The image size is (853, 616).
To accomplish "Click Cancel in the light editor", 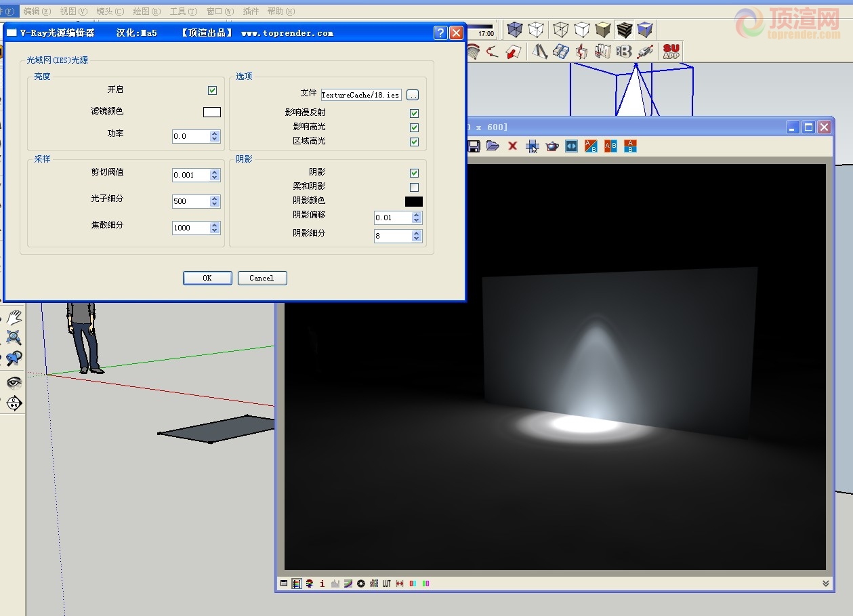I will [262, 278].
